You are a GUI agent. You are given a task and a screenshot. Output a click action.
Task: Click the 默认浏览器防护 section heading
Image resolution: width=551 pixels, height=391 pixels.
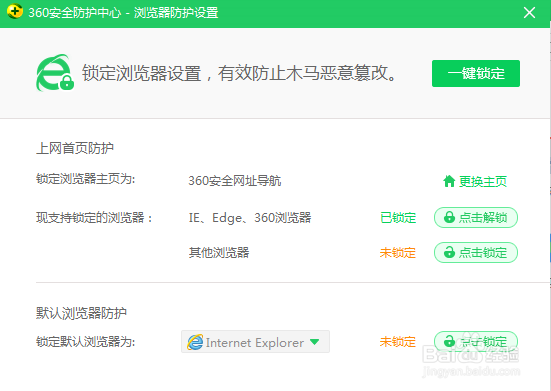[x=81, y=313]
